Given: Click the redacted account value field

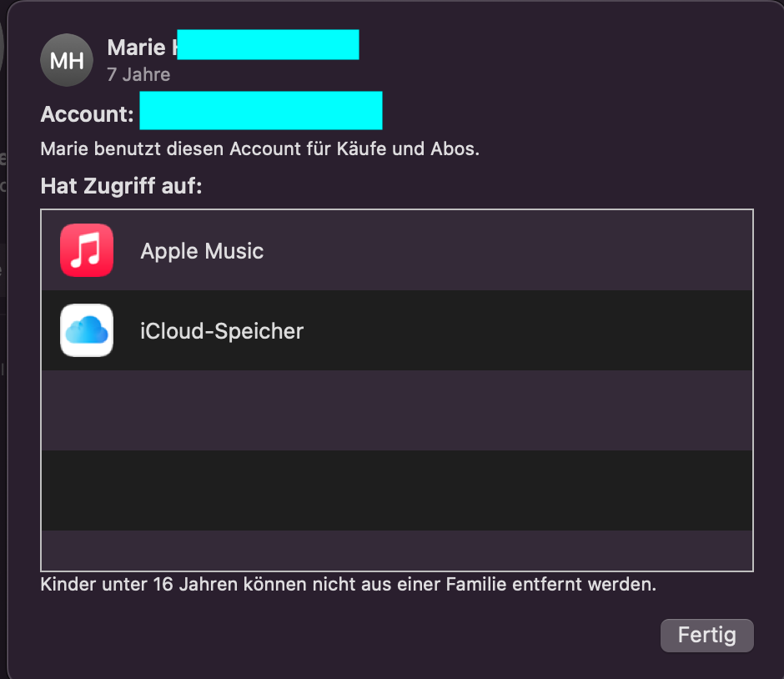Looking at the screenshot, I should 260,112.
